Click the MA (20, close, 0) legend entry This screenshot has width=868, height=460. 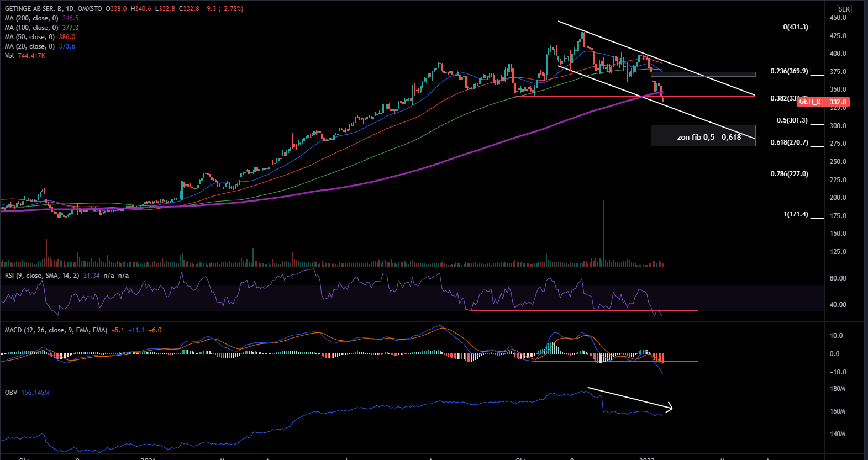pyautogui.click(x=30, y=46)
